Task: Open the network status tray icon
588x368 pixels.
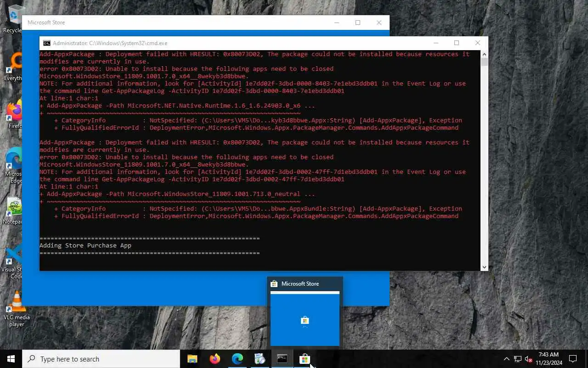Action: click(x=518, y=359)
